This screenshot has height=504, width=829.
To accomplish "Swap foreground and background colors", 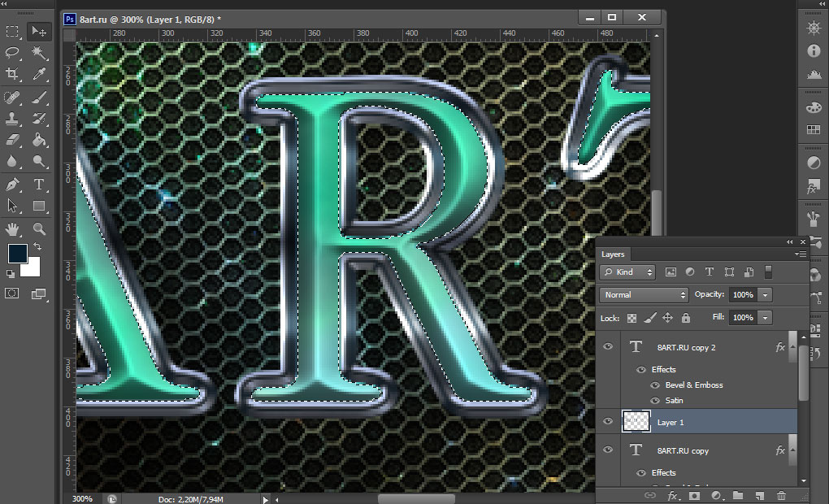I will (37, 246).
